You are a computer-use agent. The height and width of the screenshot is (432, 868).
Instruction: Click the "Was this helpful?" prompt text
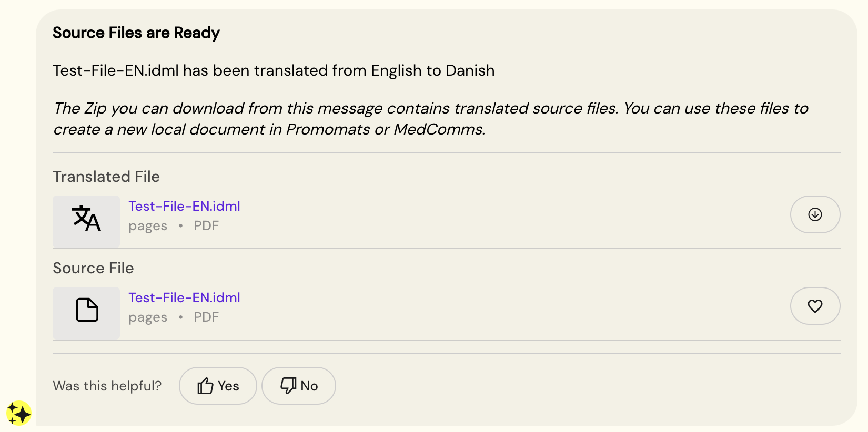[x=107, y=386]
